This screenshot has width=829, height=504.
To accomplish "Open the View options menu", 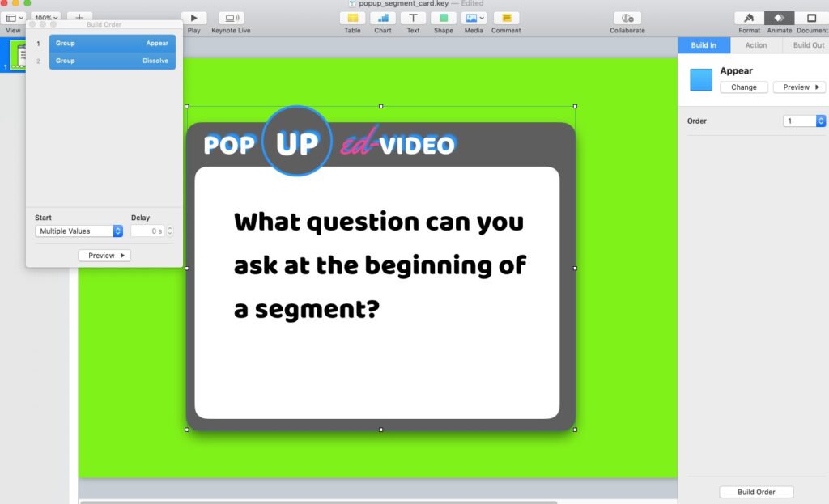I will [x=14, y=18].
